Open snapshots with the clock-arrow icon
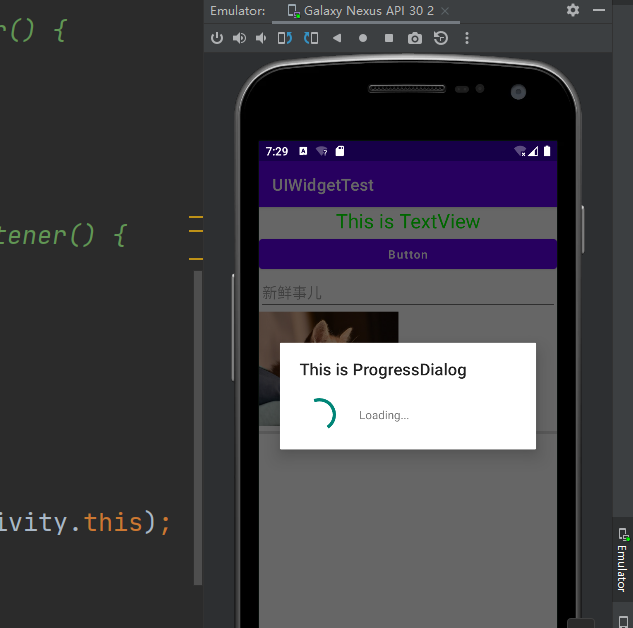 click(x=440, y=38)
